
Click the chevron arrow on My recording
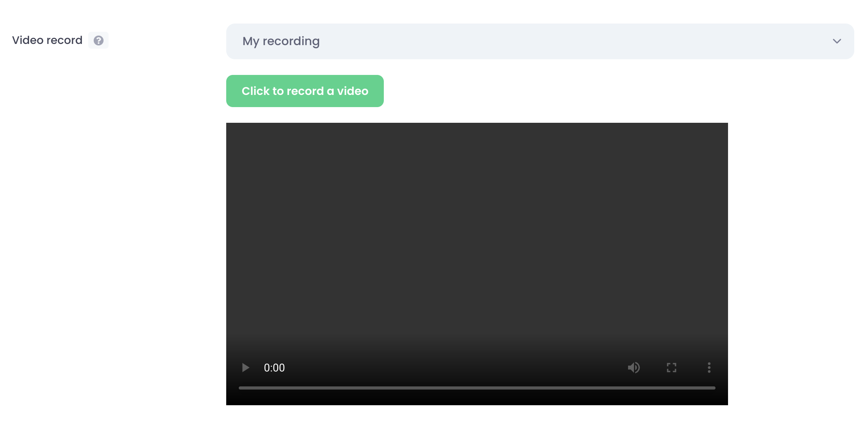[837, 41]
